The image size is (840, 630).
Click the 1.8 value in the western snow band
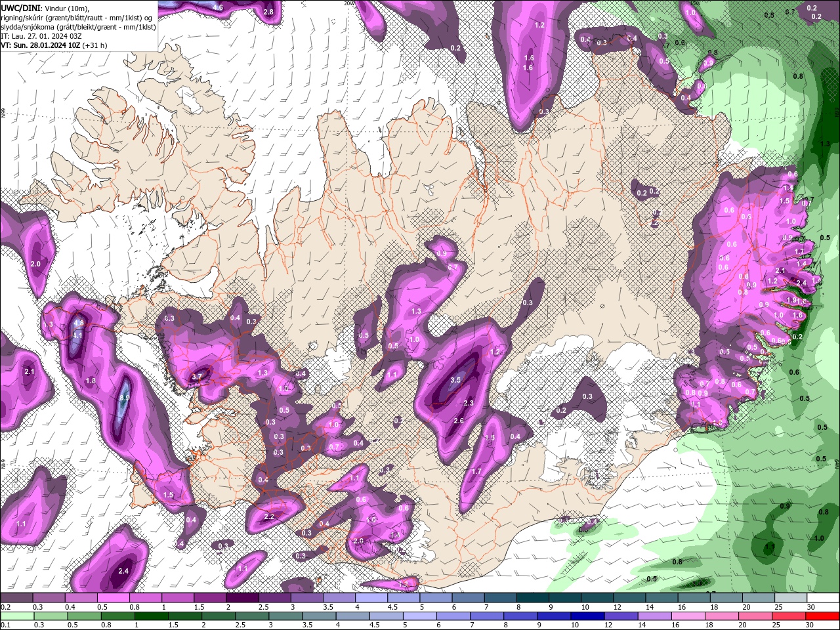[x=91, y=381]
